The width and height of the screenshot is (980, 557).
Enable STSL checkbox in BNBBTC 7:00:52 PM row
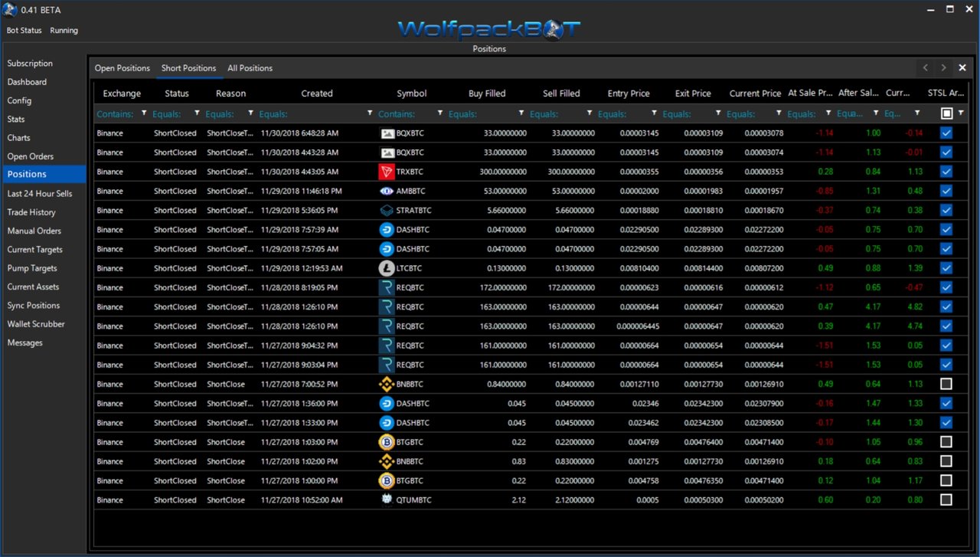tap(946, 384)
